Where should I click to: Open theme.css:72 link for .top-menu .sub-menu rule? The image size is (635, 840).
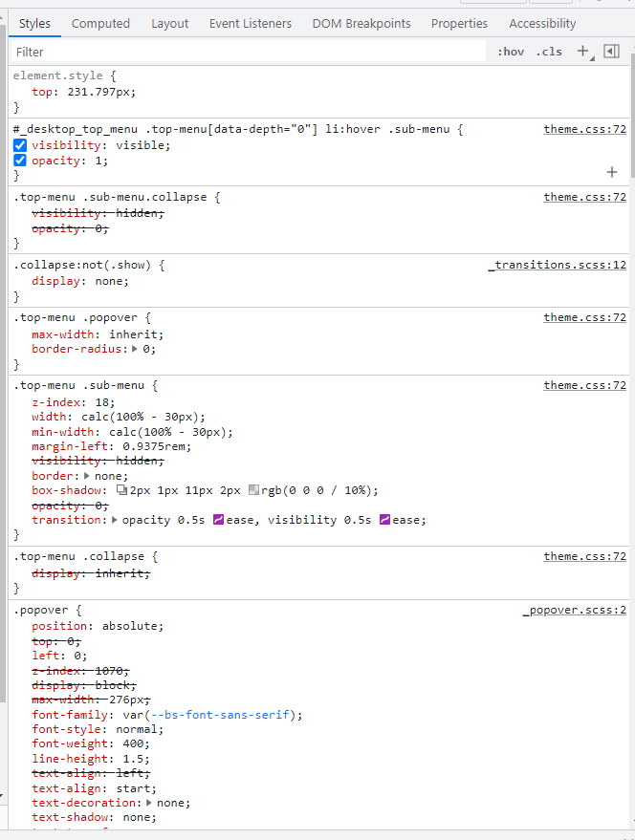584,385
